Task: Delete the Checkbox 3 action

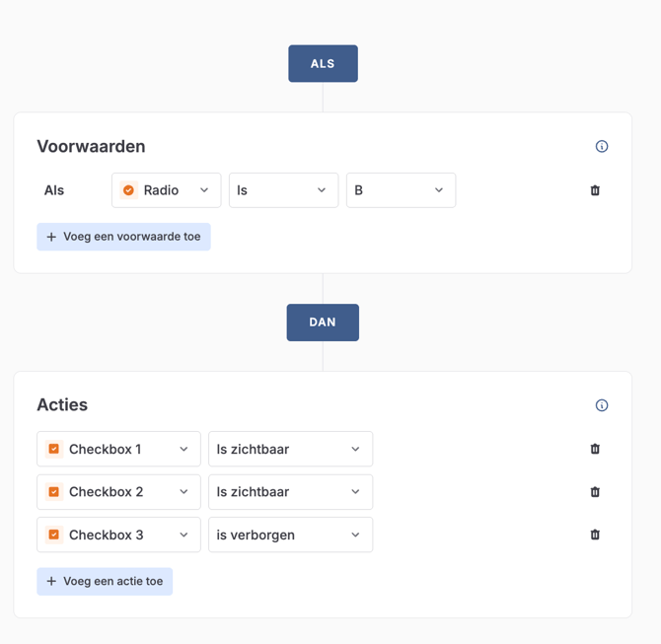Action: 595,535
